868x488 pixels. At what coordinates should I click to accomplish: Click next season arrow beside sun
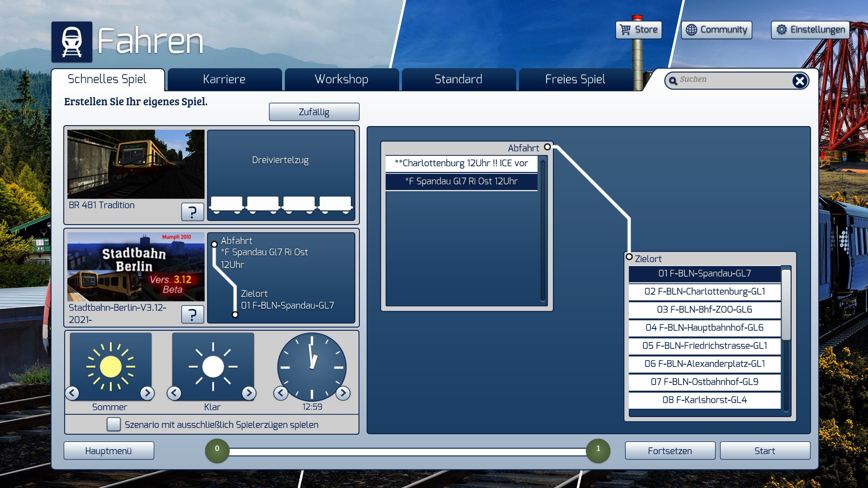(x=147, y=393)
